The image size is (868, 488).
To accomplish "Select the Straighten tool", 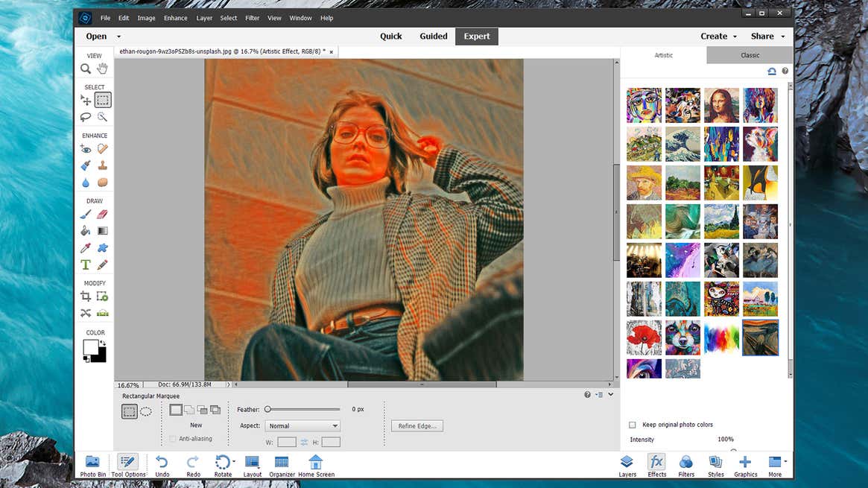I will (x=102, y=313).
